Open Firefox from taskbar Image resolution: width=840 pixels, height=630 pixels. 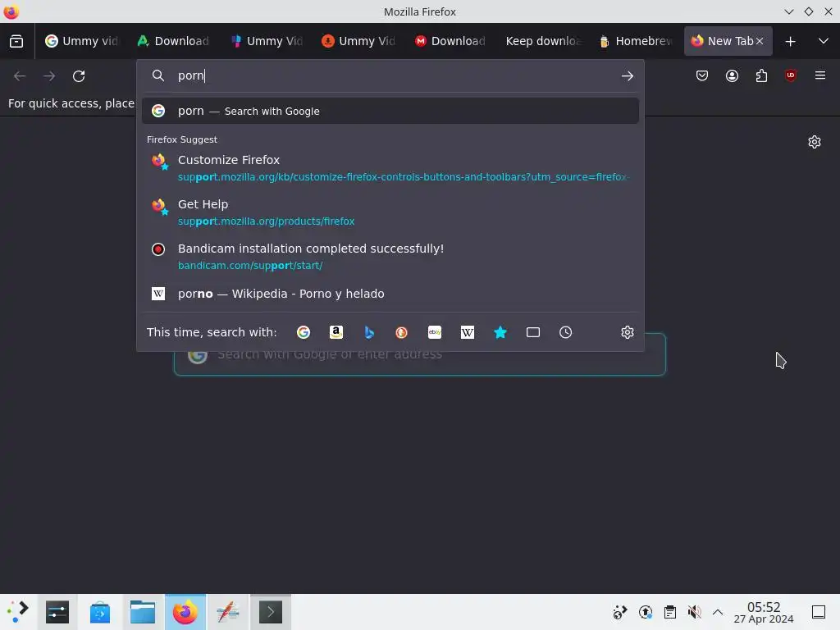pyautogui.click(x=185, y=612)
